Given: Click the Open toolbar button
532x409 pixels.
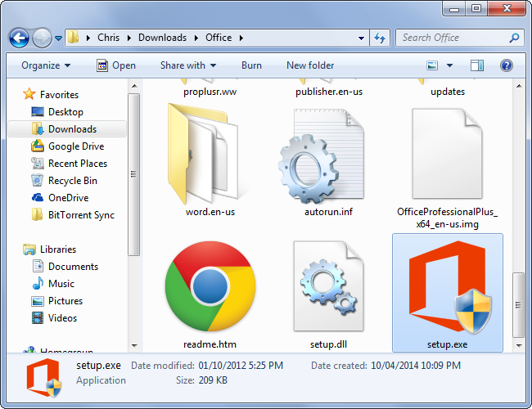Looking at the screenshot, I should pyautogui.click(x=116, y=65).
